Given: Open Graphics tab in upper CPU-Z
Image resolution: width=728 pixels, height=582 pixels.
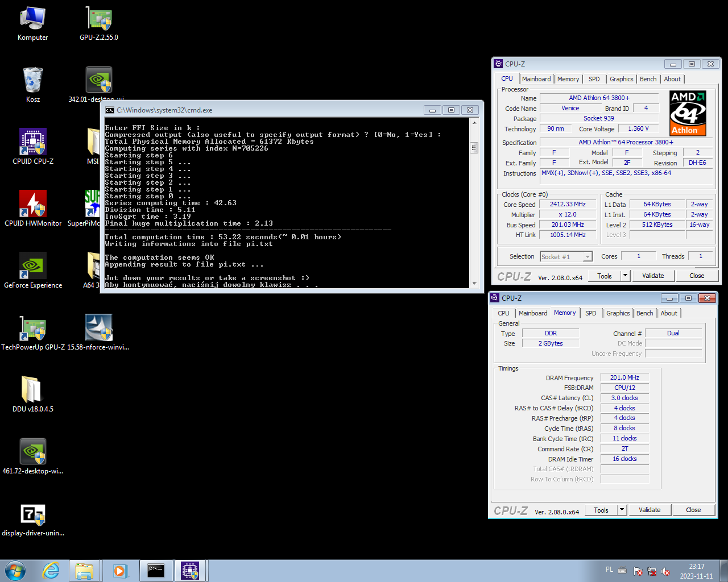Looking at the screenshot, I should (x=622, y=79).
